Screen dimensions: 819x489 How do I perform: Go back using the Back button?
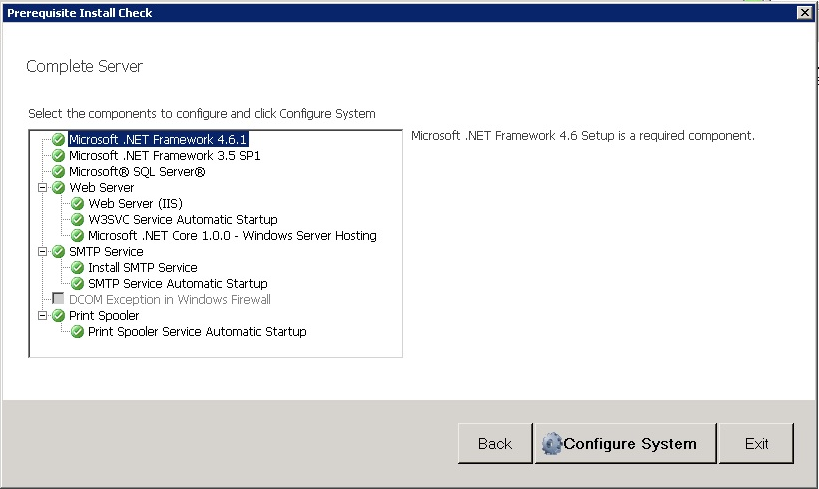pos(495,444)
